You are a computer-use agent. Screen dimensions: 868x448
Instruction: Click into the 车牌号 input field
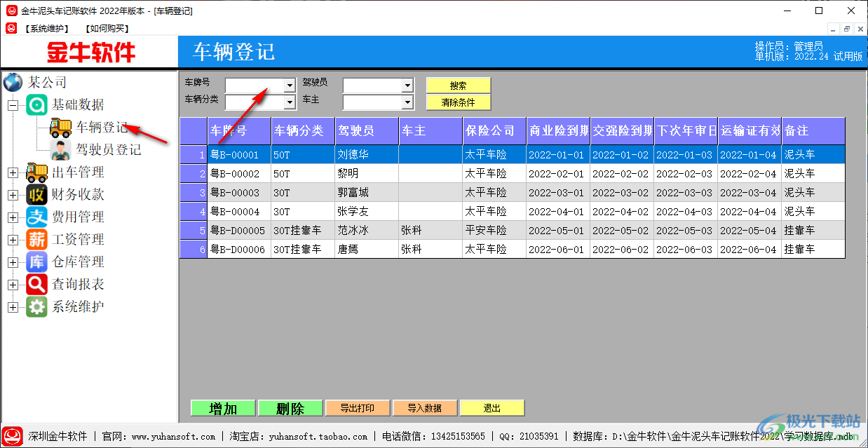(x=255, y=85)
